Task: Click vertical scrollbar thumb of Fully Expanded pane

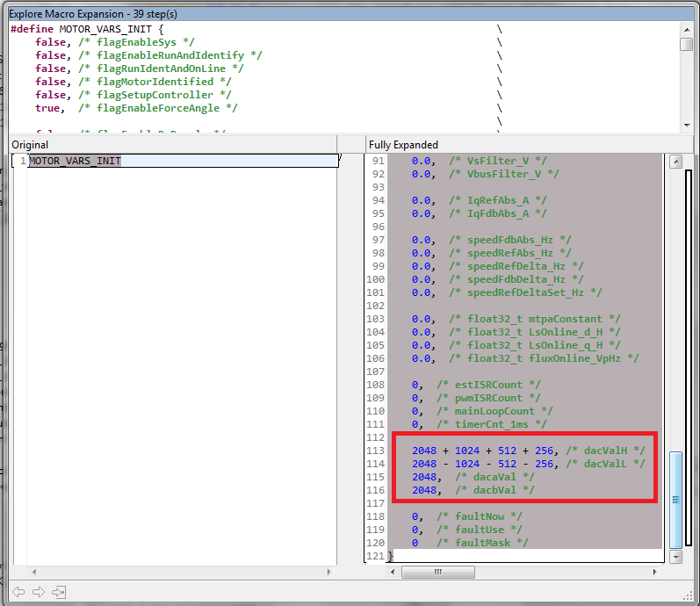Action: point(676,500)
